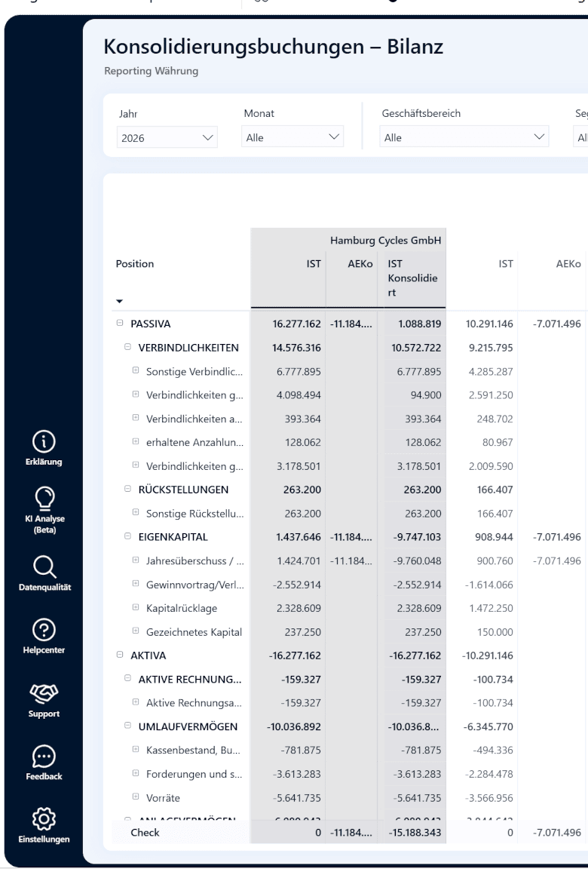Select the value -15.188.343 in Check row
Screen dimensions: 588x875
tap(415, 833)
